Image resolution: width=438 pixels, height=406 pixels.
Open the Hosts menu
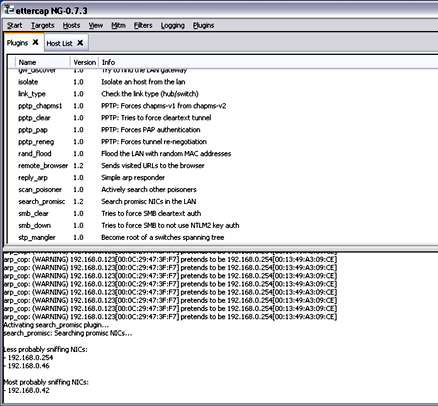[x=71, y=25]
